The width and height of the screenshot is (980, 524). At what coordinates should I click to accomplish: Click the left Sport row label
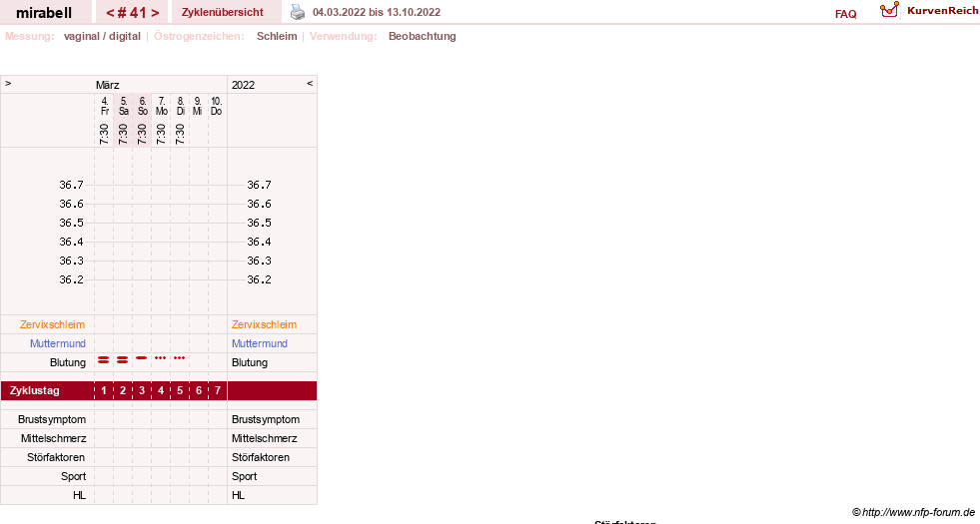tap(73, 476)
